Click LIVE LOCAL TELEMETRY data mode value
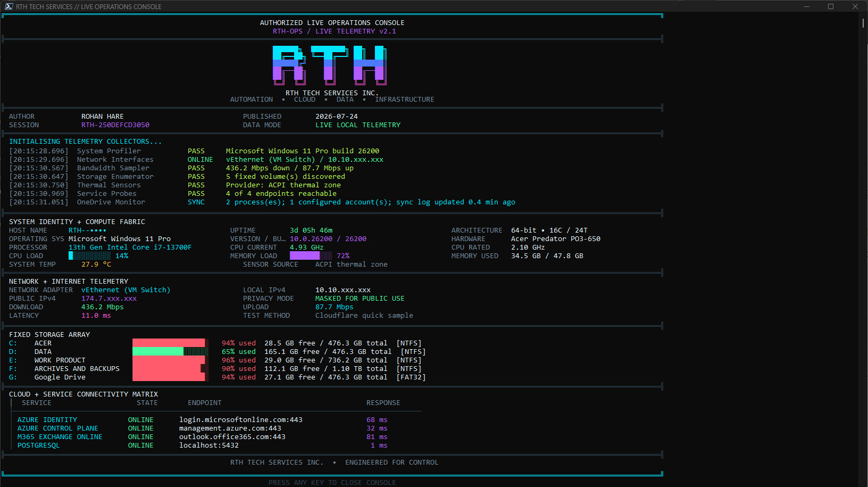This screenshot has width=868, height=487. [358, 125]
